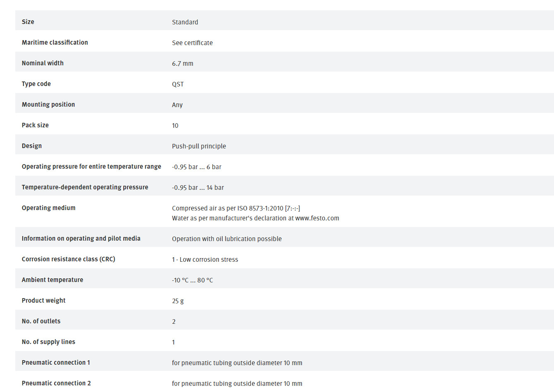This screenshot has width=554, height=392.
Task: Click the Size row label
Action: (x=28, y=22)
